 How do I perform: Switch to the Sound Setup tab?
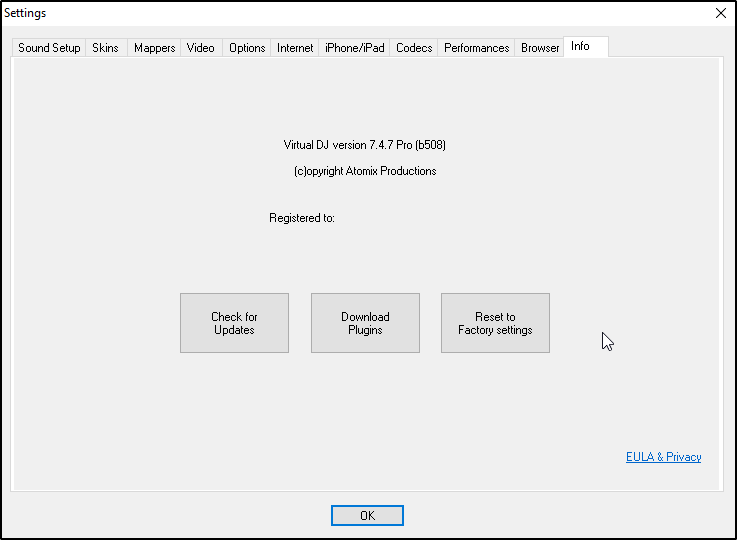coord(49,48)
